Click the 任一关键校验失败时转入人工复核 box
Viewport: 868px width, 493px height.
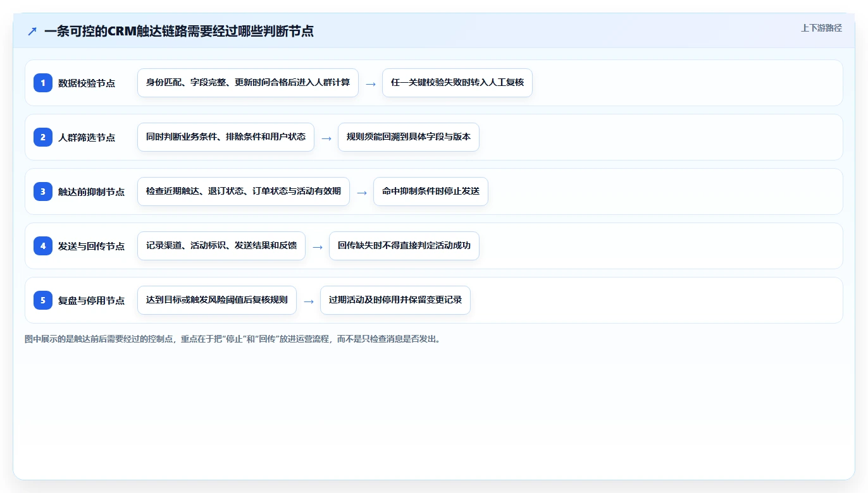coord(457,83)
